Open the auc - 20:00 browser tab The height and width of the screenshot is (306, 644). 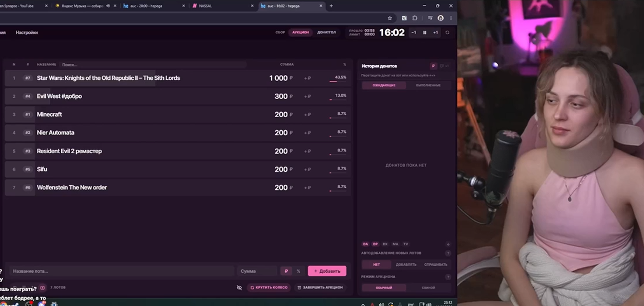pyautogui.click(x=153, y=6)
